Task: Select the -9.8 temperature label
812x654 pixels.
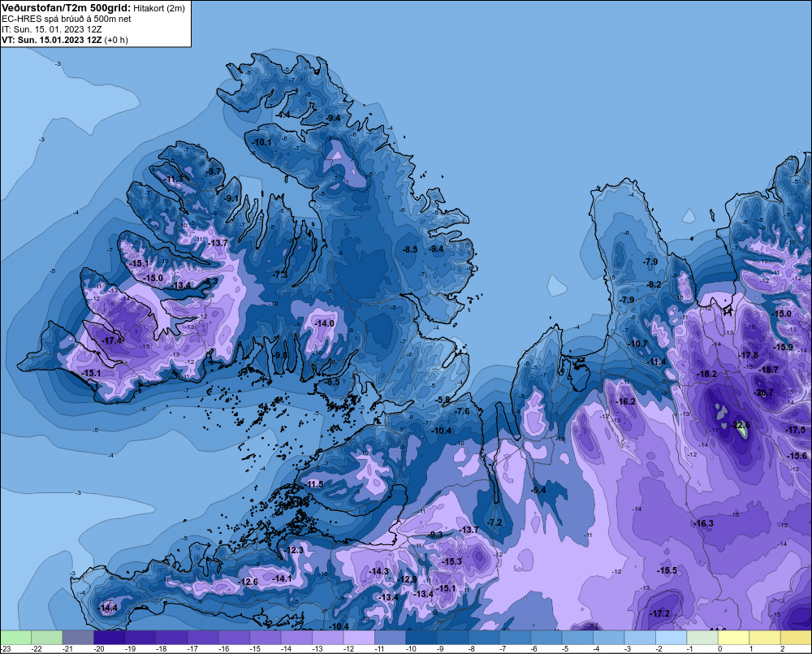Action: [279, 355]
